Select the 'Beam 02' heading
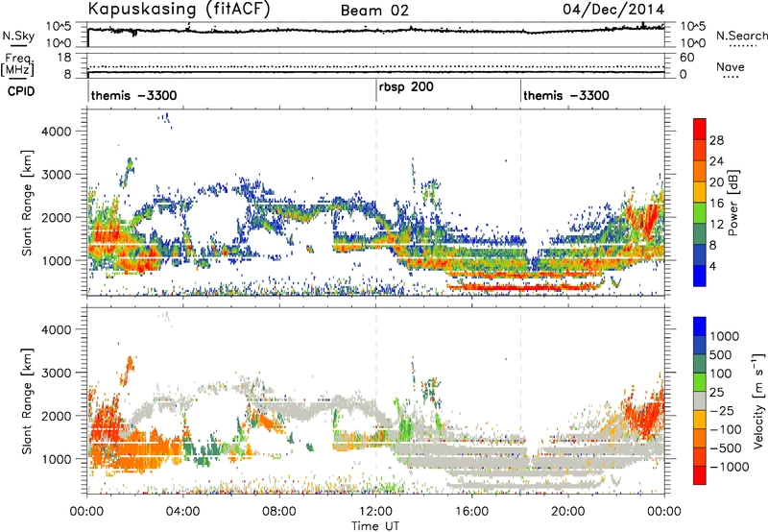768x532 pixels. coord(374,11)
